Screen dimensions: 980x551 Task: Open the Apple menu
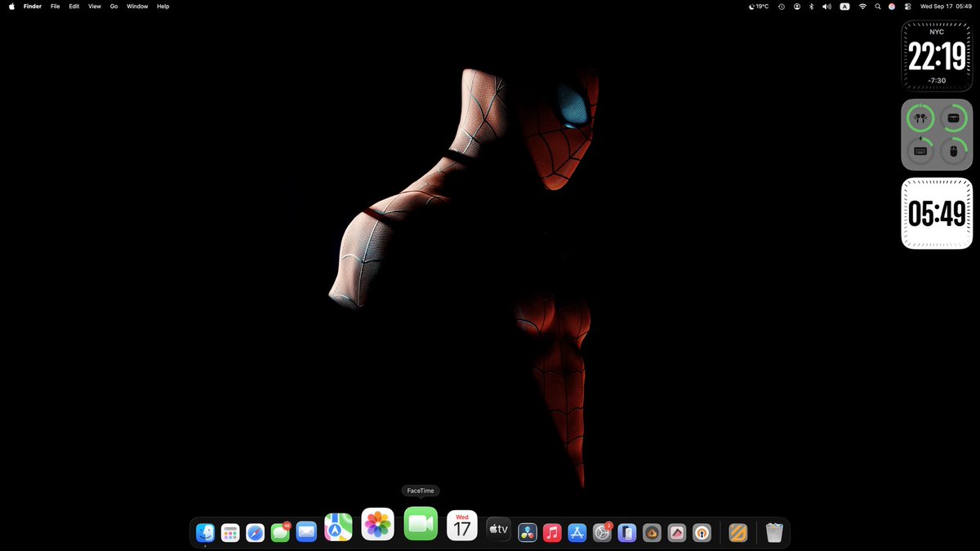coord(11,6)
